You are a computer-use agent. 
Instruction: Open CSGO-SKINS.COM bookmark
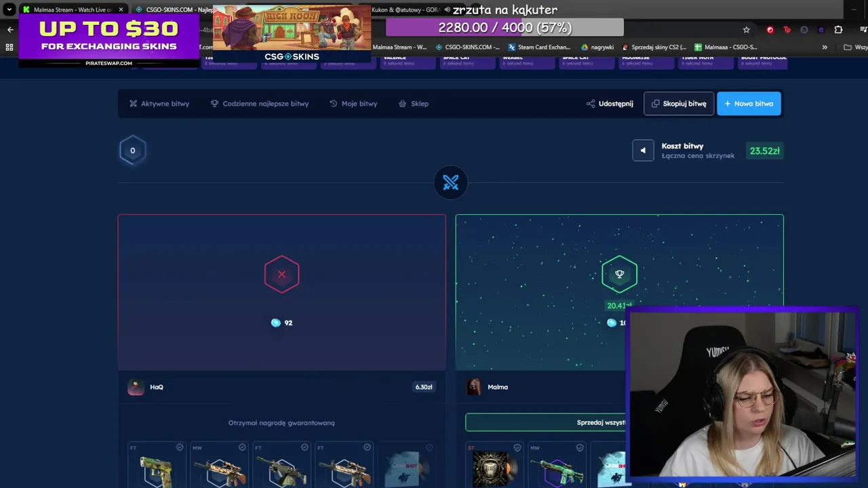pyautogui.click(x=467, y=47)
